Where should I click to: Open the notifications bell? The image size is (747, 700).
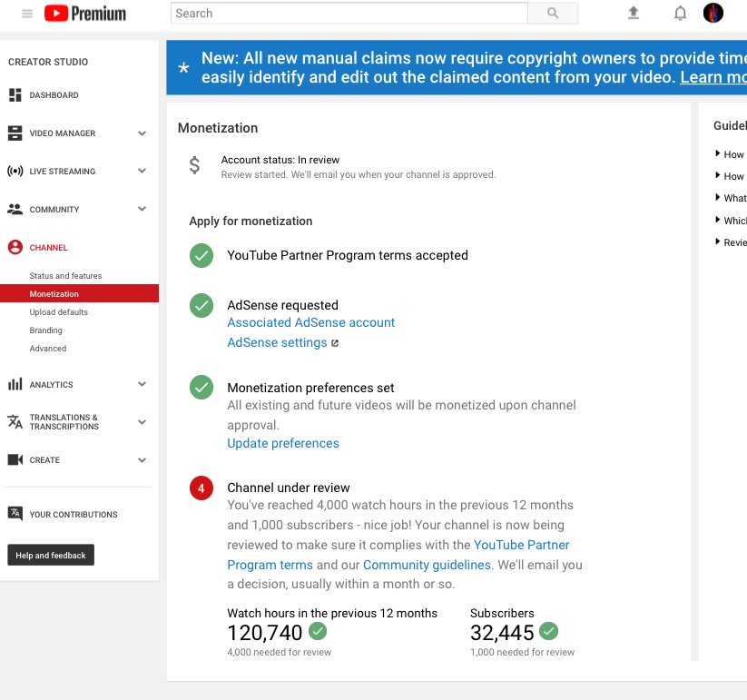click(x=681, y=13)
